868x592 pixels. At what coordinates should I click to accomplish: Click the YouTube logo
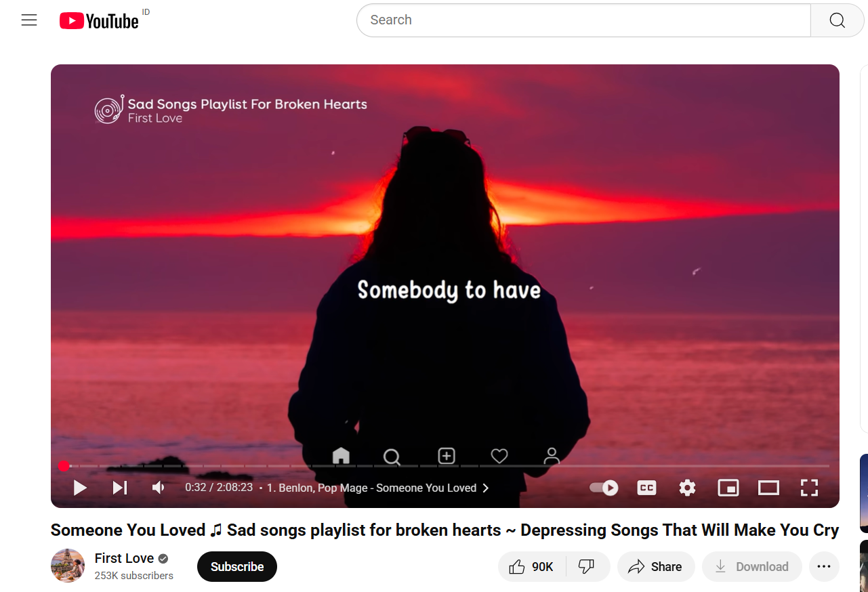tap(99, 21)
